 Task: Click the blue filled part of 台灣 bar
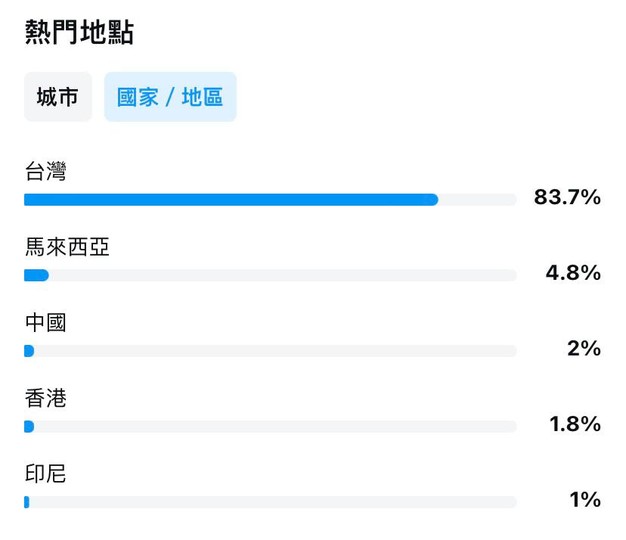(x=231, y=200)
